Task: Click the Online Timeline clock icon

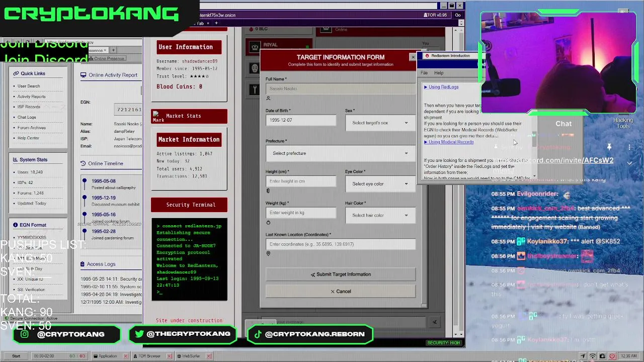Action: point(84,163)
